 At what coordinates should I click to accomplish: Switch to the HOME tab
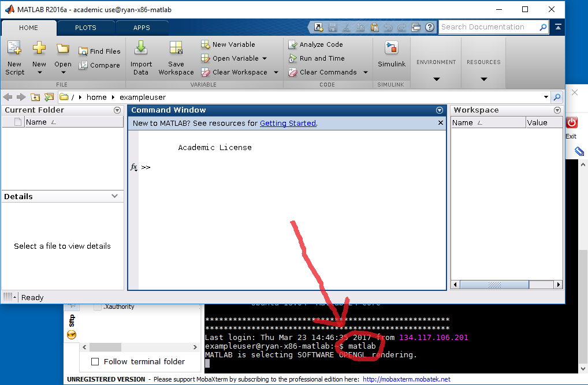click(28, 28)
